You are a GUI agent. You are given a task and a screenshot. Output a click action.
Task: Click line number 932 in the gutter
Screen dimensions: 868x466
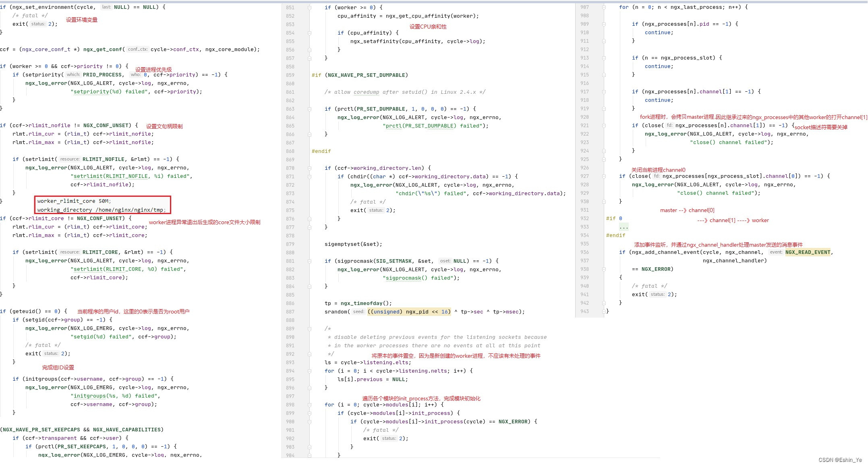tap(584, 219)
